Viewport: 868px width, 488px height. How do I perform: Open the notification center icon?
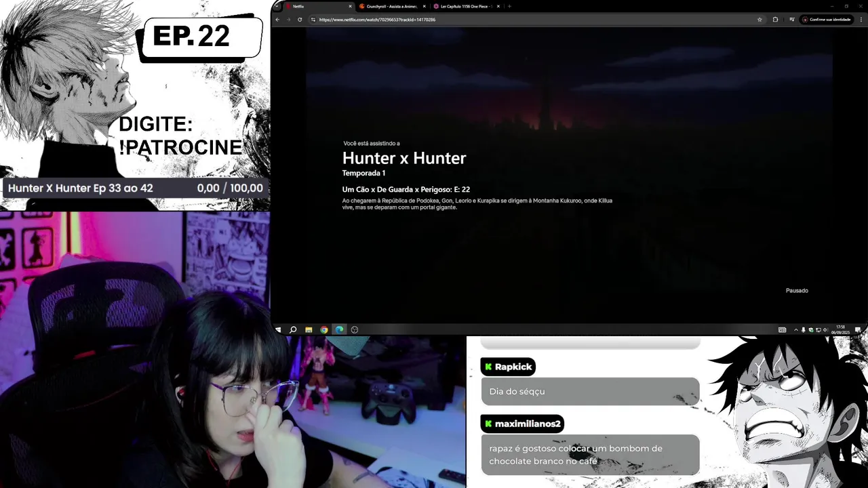[x=859, y=329]
